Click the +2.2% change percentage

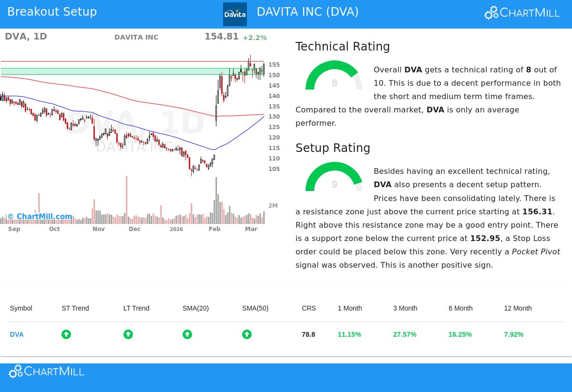coord(255,38)
